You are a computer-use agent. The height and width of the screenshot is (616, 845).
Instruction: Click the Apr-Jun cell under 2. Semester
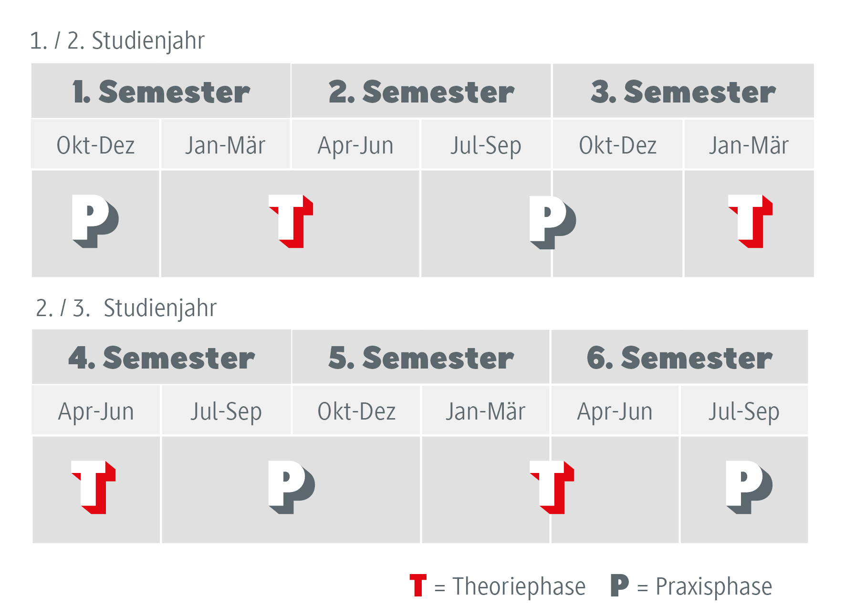(x=355, y=144)
